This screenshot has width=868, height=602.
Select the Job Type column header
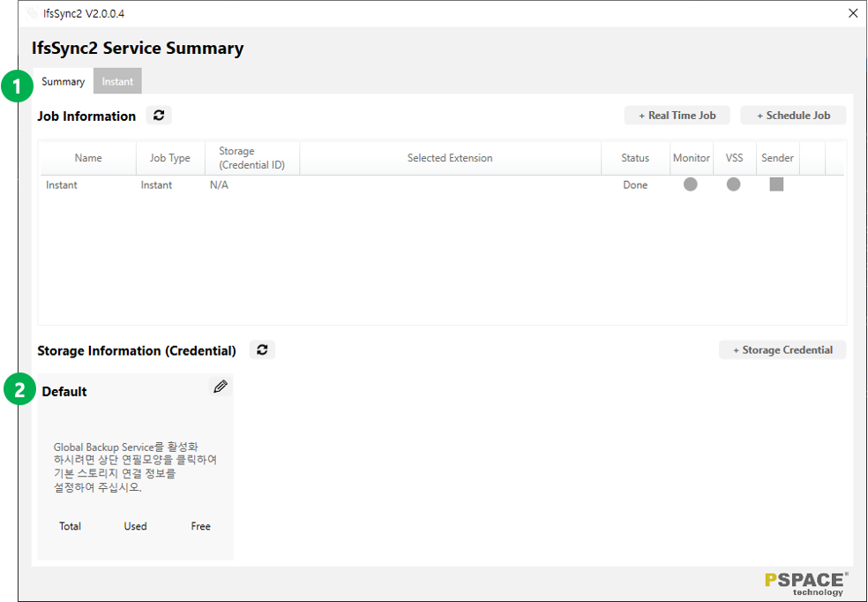click(170, 158)
